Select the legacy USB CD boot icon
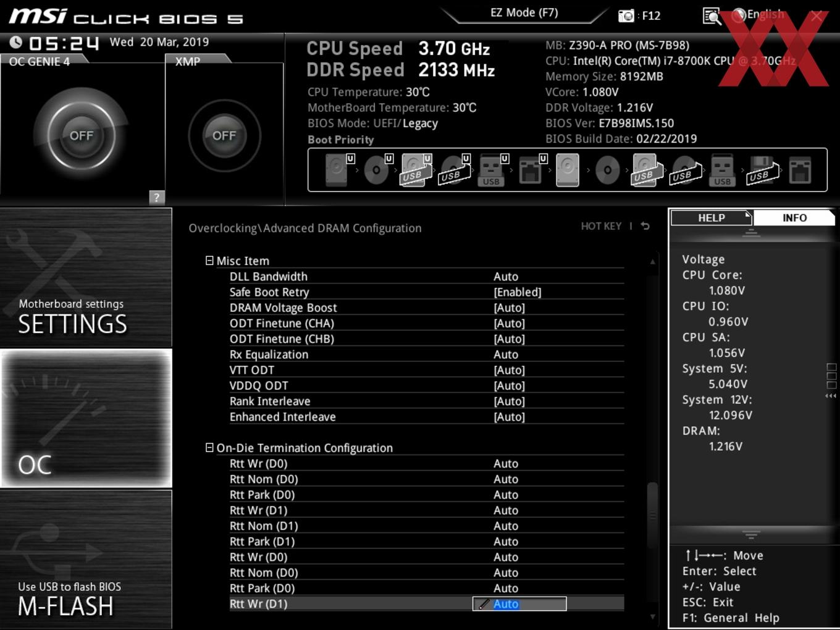The image size is (840, 630). pyautogui.click(x=686, y=170)
